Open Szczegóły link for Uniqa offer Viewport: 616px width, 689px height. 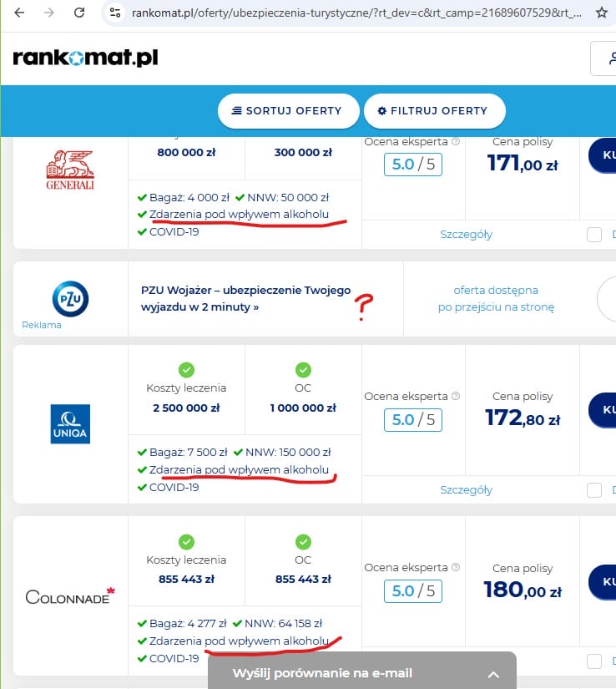(x=466, y=489)
